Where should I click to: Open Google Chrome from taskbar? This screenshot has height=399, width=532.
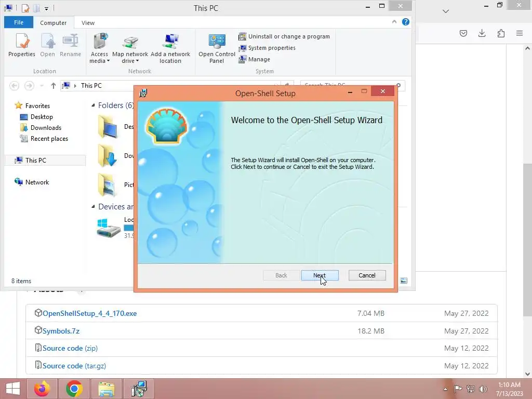click(74, 389)
